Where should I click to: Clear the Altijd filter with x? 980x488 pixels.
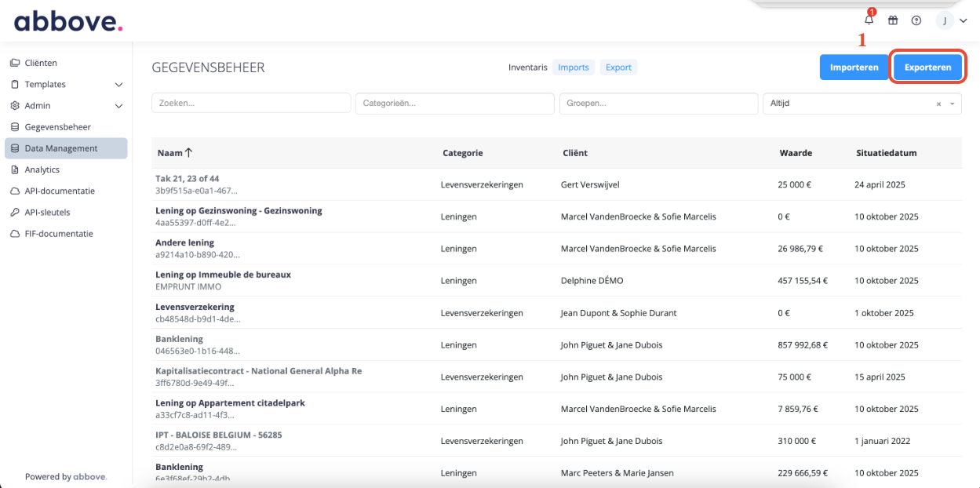pyautogui.click(x=938, y=104)
